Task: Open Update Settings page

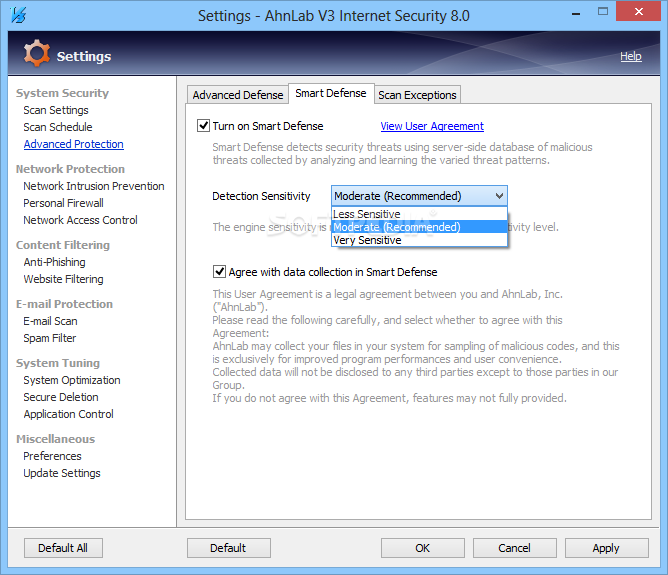Action: (62, 473)
